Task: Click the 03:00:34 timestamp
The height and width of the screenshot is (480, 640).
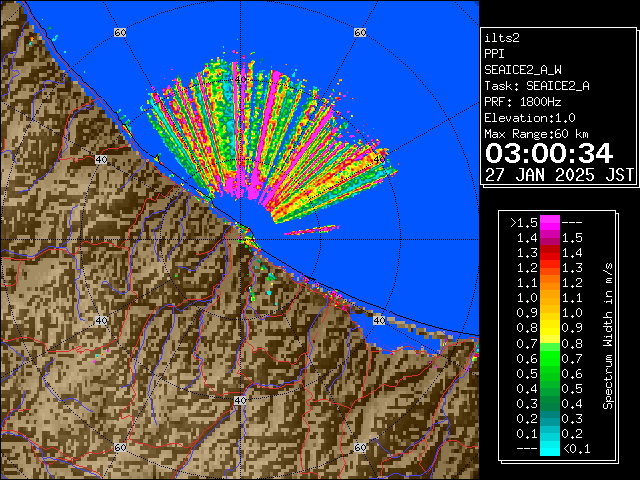Action: coord(549,153)
